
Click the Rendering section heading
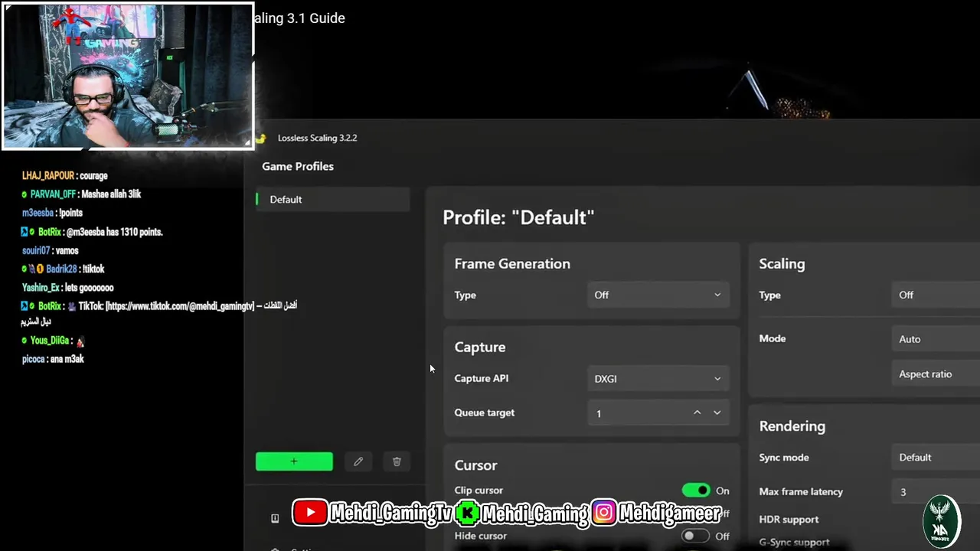[x=792, y=426]
